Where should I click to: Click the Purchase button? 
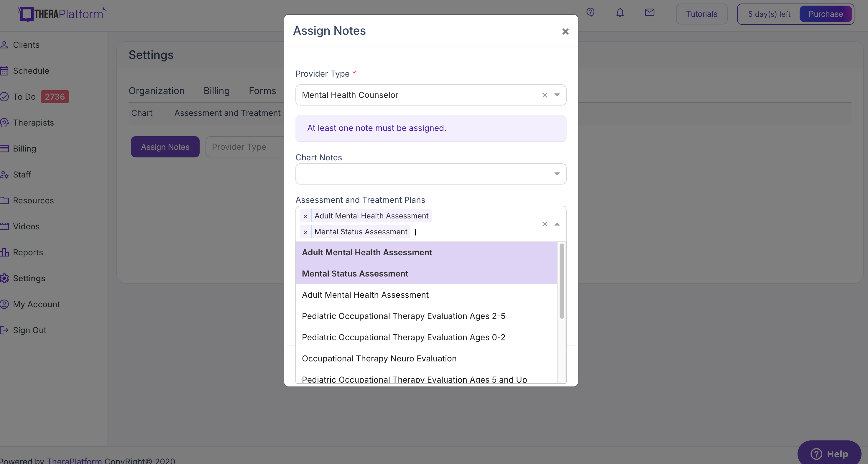click(826, 14)
